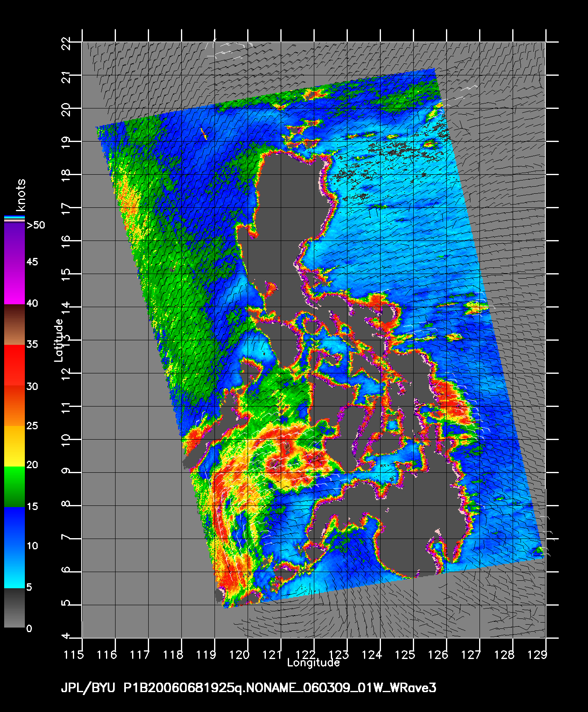The height and width of the screenshot is (712, 588).
Task: Click the longitude tick label '119'
Action: point(206,655)
